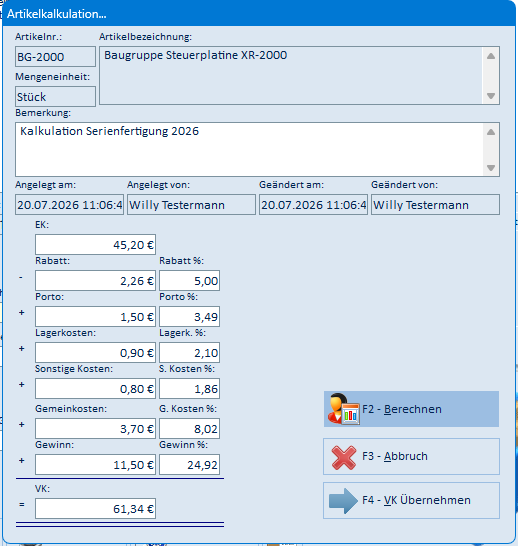Click the EK price field 45,20 €
The image size is (518, 546).
tap(95, 244)
